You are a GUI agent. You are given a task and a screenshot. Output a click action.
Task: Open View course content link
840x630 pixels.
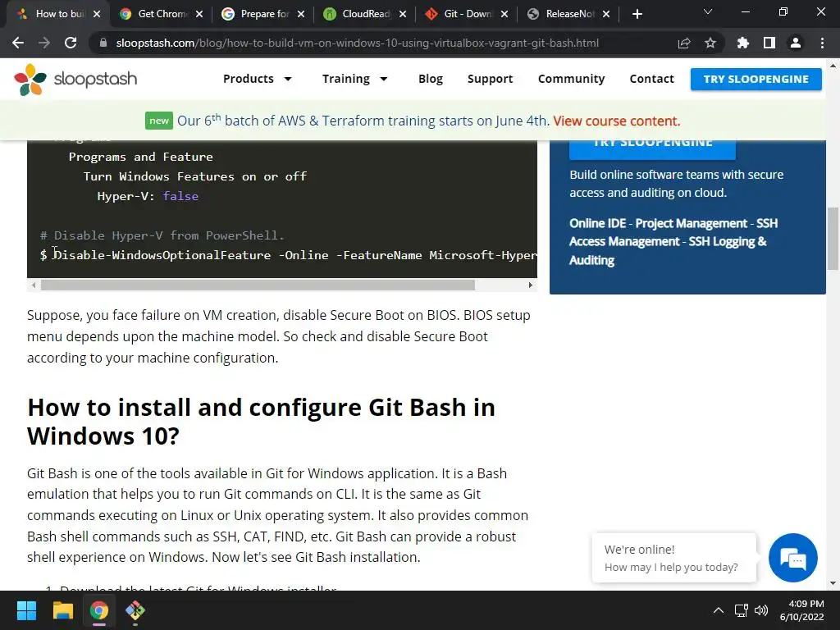[617, 121]
